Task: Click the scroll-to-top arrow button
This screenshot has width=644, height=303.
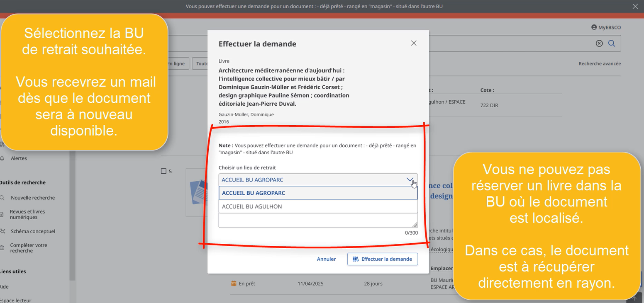Action: (x=634, y=298)
